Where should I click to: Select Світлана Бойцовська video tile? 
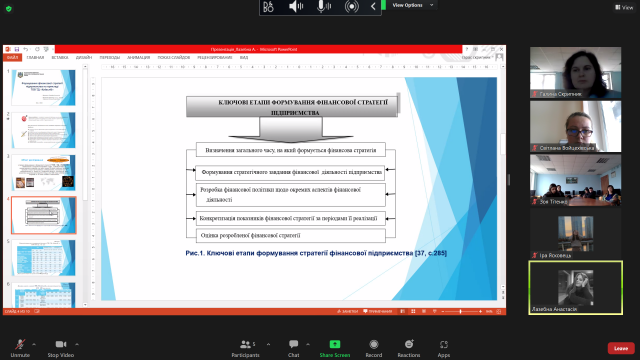pyautogui.click(x=576, y=126)
